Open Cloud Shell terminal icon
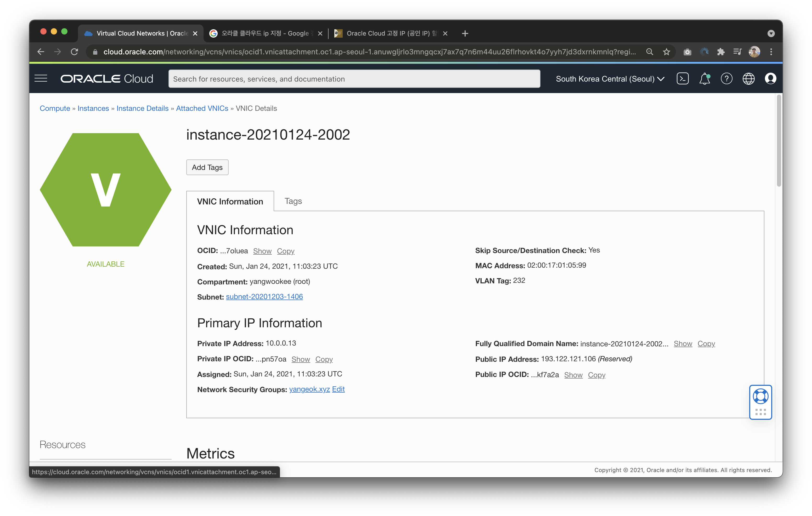Image resolution: width=812 pixels, height=516 pixels. click(x=683, y=79)
